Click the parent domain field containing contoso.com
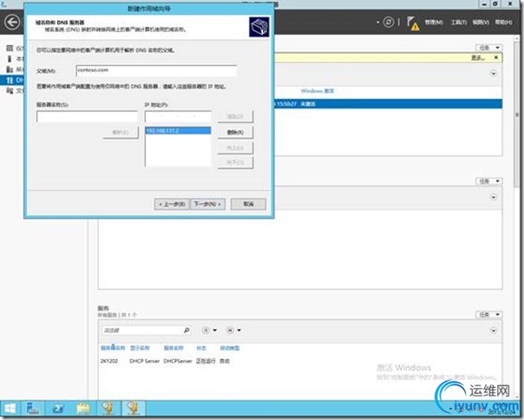This screenshot has height=420, width=524. (156, 70)
